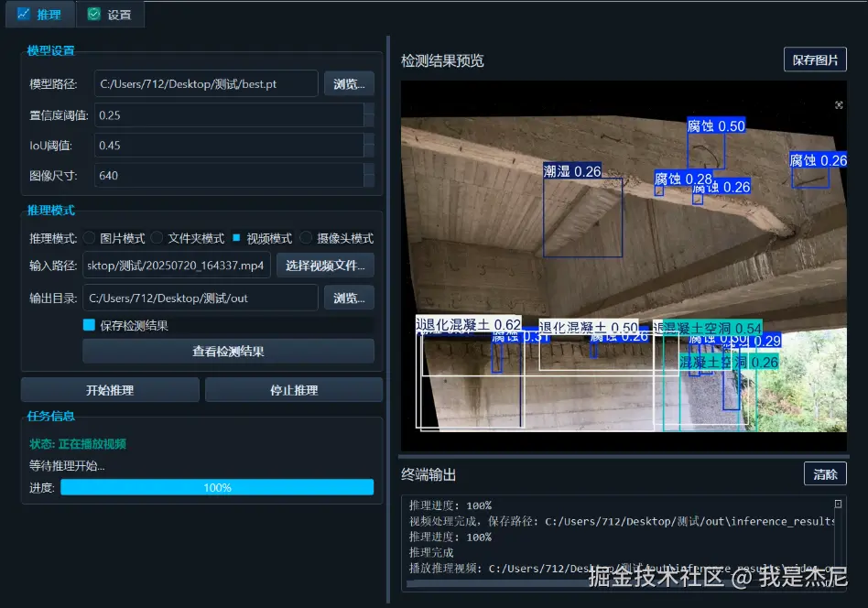Click the 置信度阈值 value 0.25 field
The height and width of the screenshot is (608, 868).
click(x=229, y=115)
